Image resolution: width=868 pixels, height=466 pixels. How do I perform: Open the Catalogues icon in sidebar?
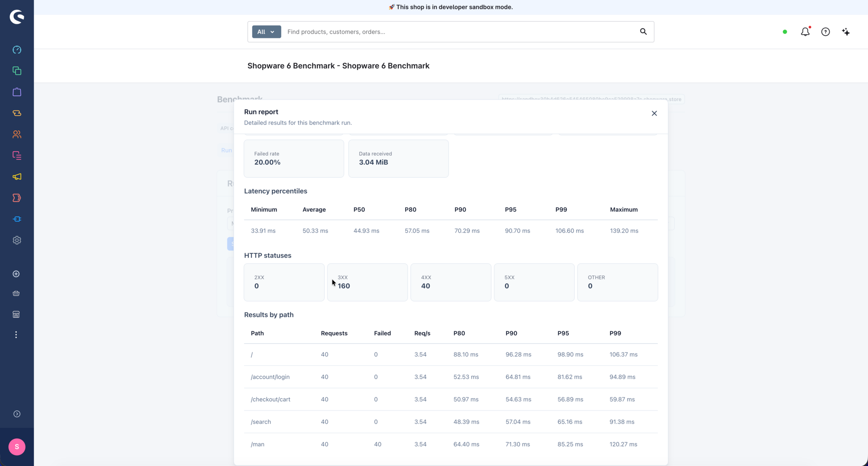click(x=17, y=71)
